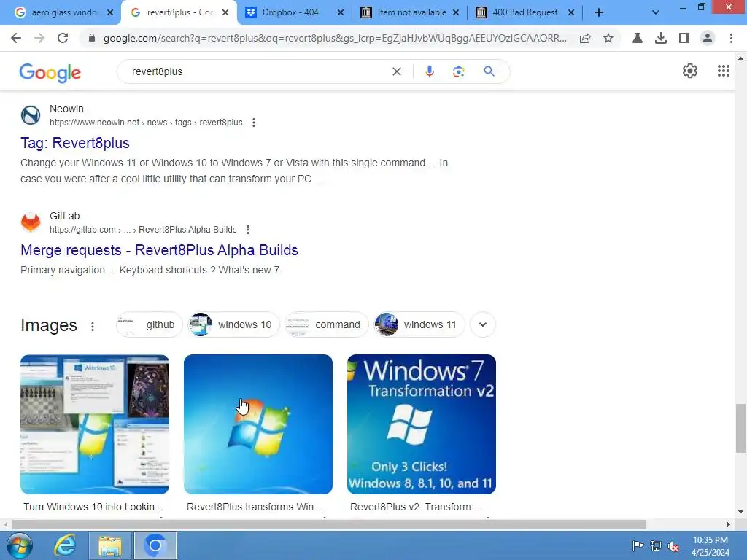Open Action Center flag icon

[x=638, y=545]
